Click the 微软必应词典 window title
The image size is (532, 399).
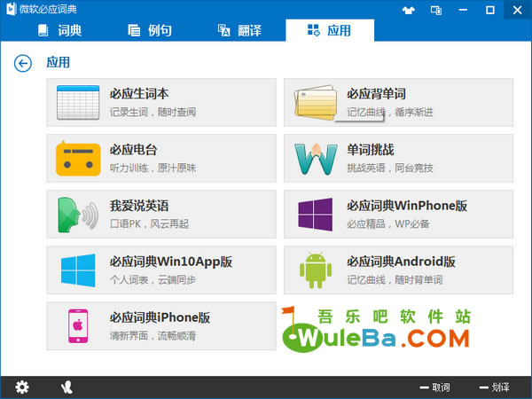[48, 9]
